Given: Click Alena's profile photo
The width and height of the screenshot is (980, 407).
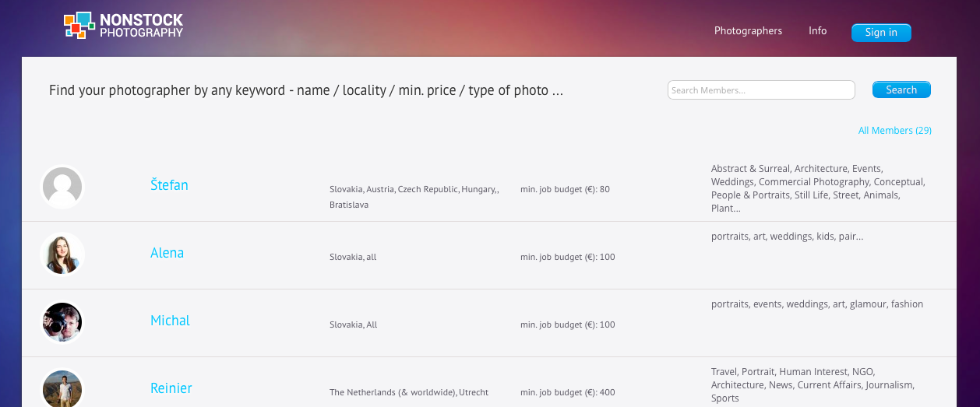Looking at the screenshot, I should (x=62, y=254).
